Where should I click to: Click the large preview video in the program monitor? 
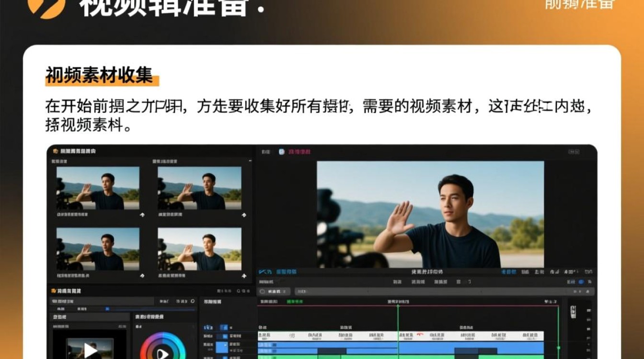tap(430, 214)
